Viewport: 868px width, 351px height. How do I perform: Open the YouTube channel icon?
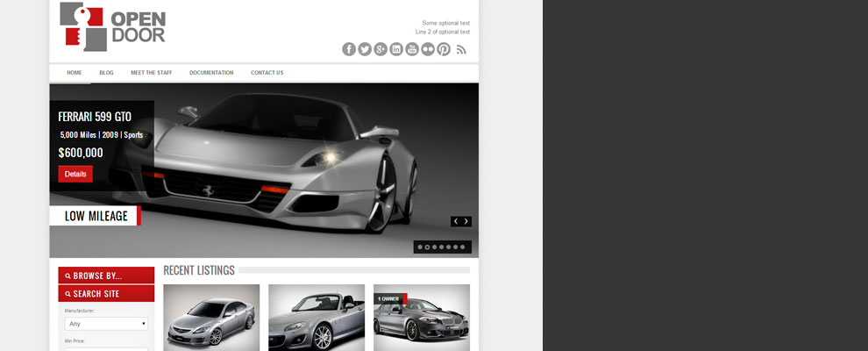412,49
